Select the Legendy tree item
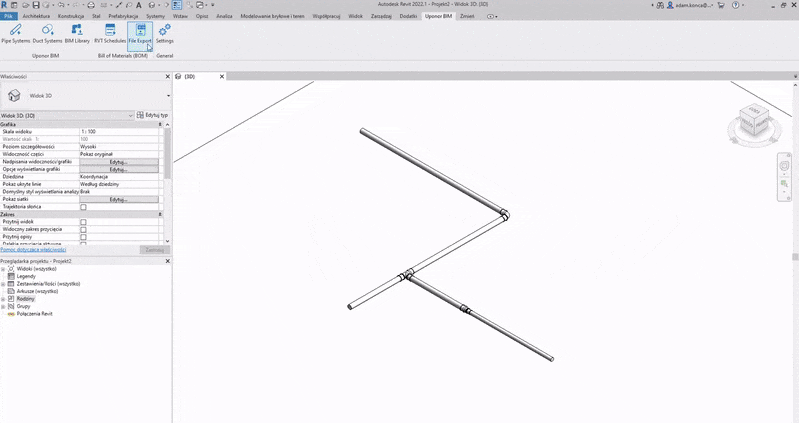 pos(26,276)
